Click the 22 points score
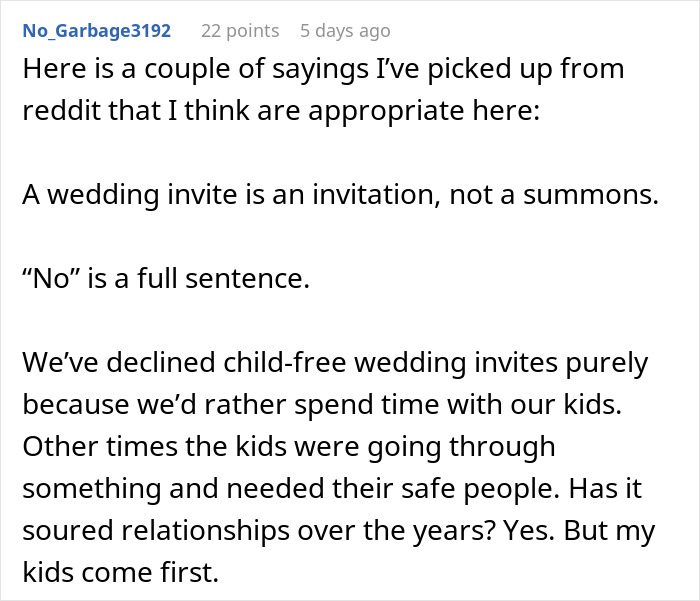 (240, 31)
